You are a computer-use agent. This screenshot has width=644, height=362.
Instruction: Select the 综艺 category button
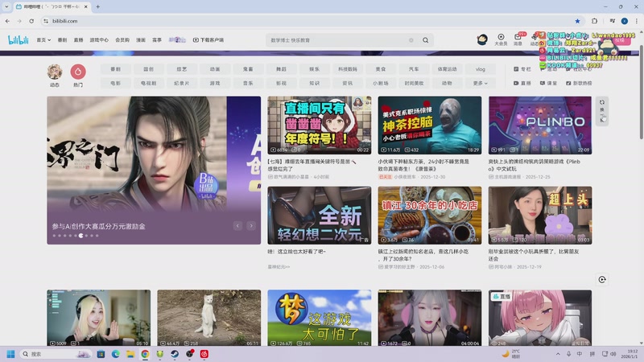point(182,69)
